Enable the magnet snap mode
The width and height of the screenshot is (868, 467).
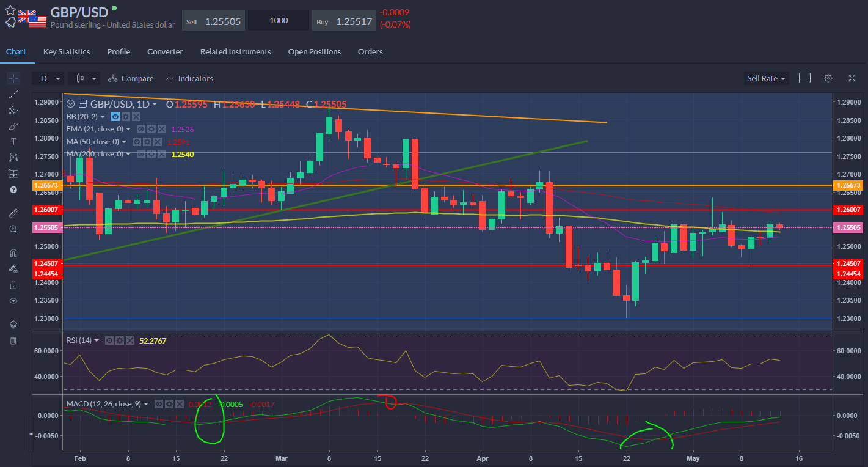13,252
